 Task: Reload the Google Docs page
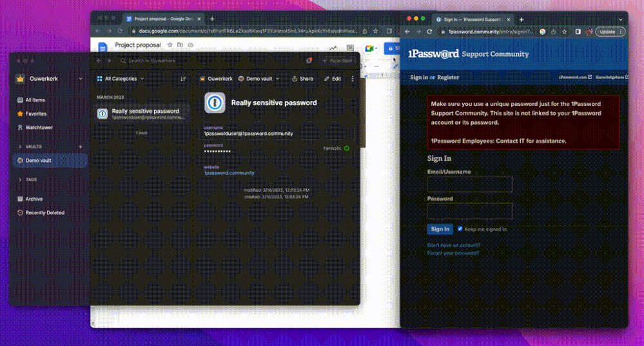(x=120, y=31)
